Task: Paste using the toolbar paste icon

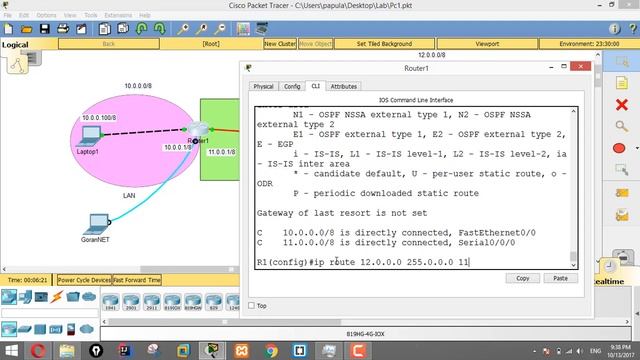Action: [123, 29]
